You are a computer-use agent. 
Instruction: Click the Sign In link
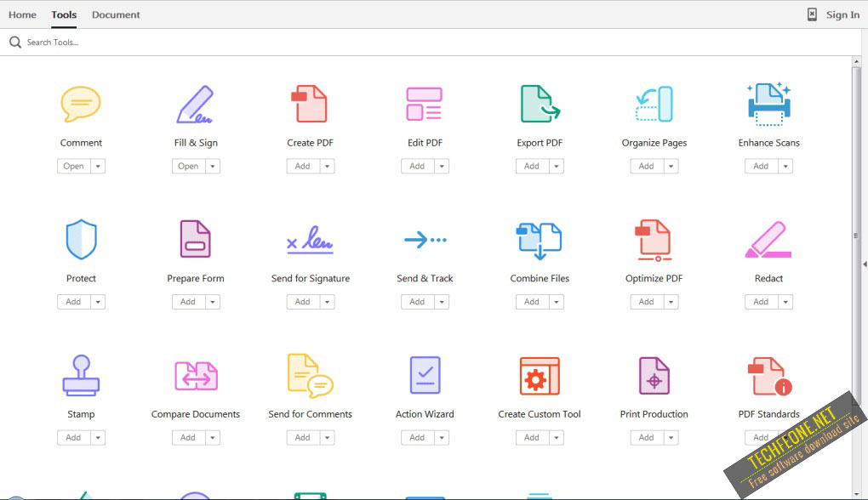pos(842,14)
